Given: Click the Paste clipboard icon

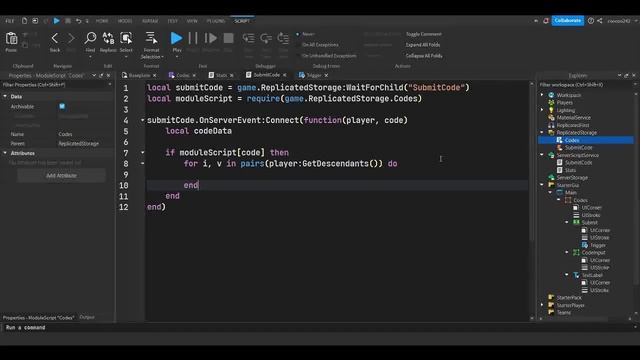Looking at the screenshot, I should click(x=11, y=38).
